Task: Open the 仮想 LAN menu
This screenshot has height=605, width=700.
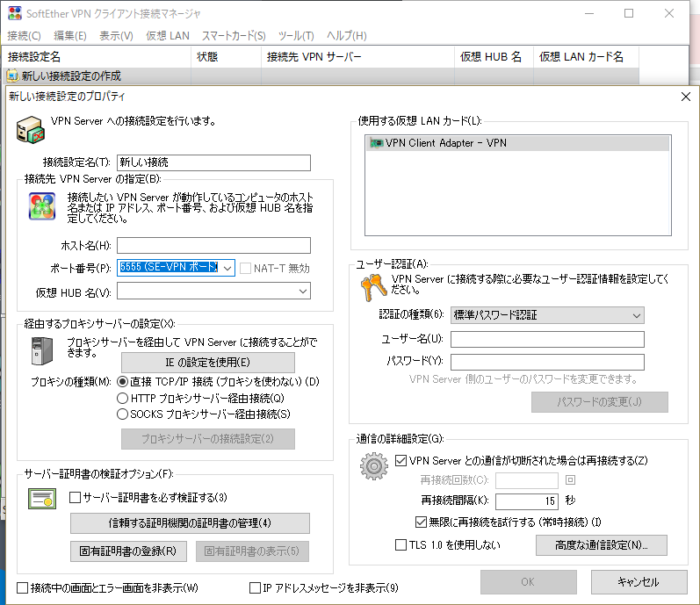Action: [x=167, y=36]
